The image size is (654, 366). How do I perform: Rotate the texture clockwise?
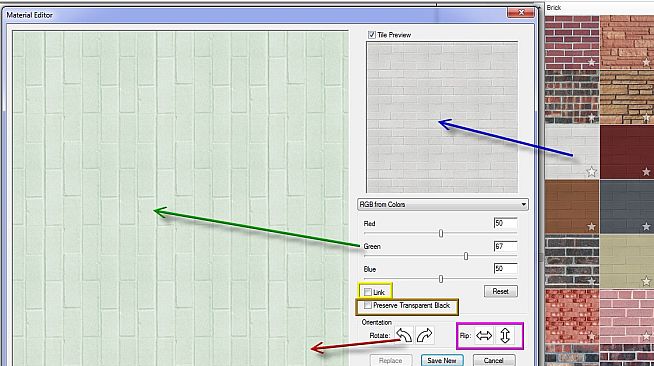click(425, 335)
